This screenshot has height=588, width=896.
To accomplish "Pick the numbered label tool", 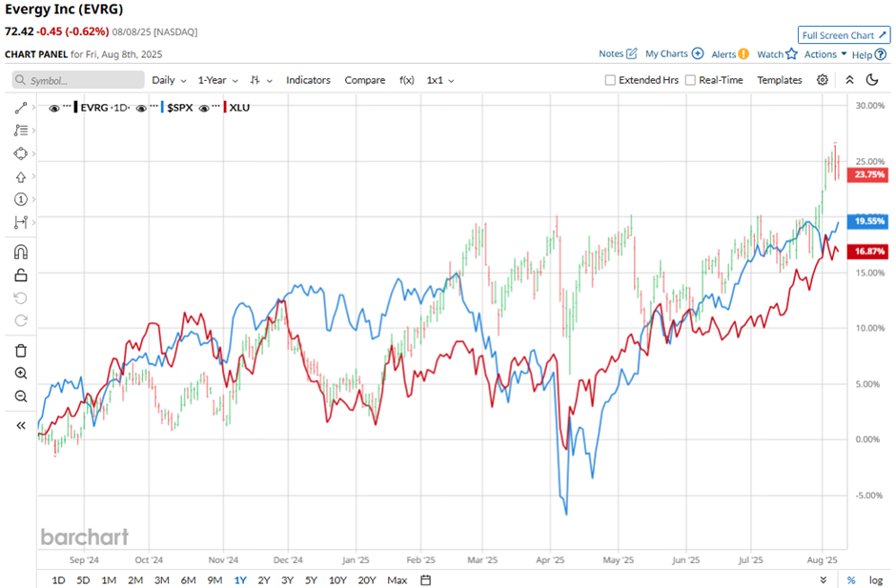I will pos(21,199).
